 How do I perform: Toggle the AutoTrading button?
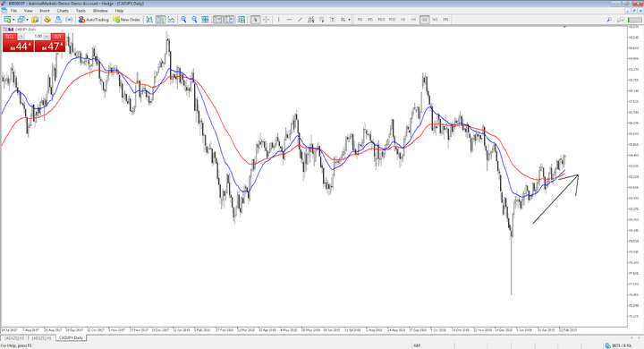(94, 20)
